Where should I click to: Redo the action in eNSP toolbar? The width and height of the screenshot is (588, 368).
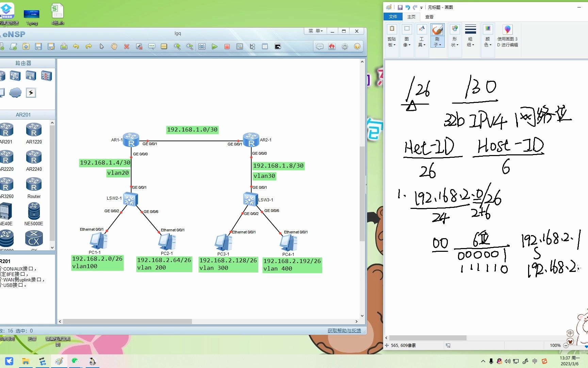[x=88, y=46]
